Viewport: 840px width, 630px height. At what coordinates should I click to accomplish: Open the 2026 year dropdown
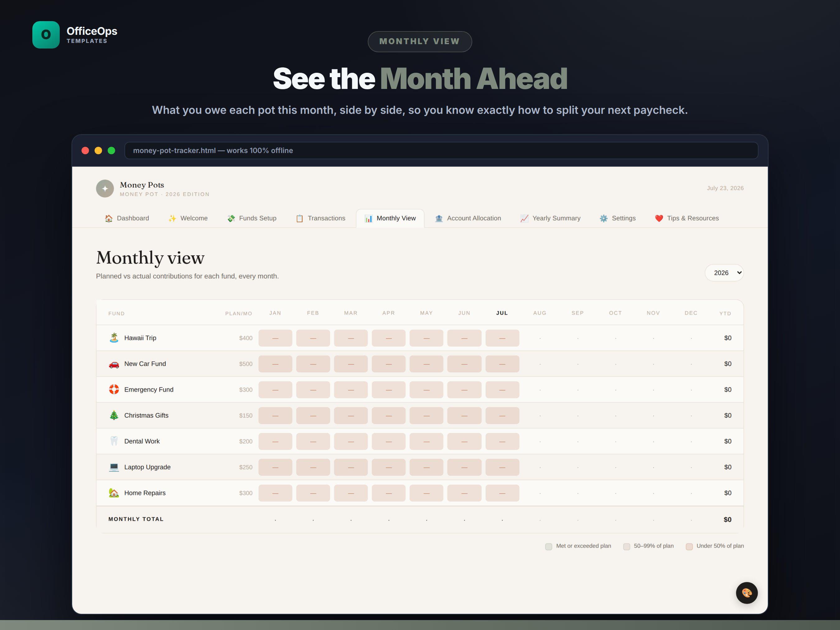(724, 273)
